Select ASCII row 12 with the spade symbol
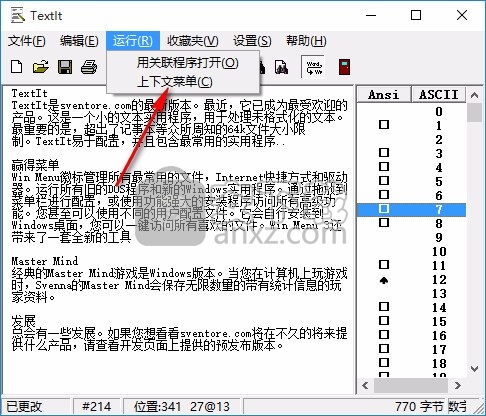The image size is (486, 416). (411, 279)
